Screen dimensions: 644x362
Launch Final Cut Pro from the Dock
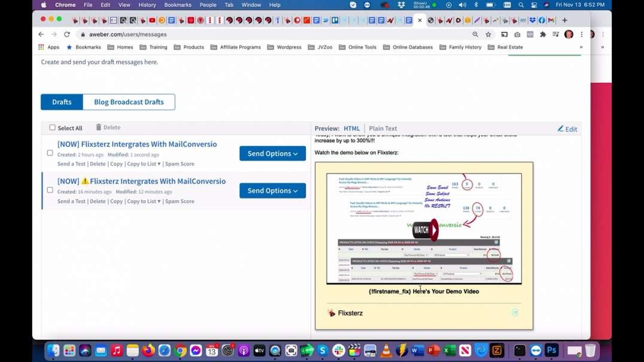(354, 351)
